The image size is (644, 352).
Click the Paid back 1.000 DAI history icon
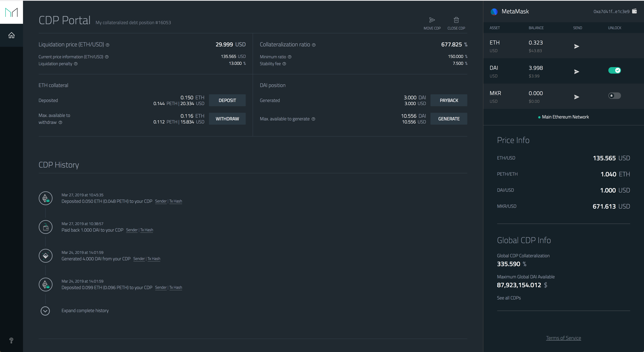[x=45, y=227]
